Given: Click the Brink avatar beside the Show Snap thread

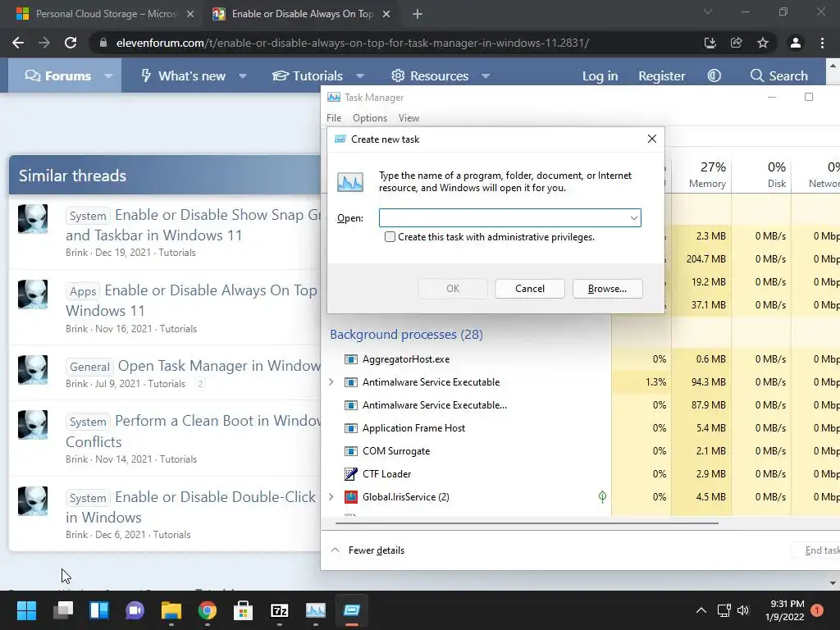Looking at the screenshot, I should (33, 218).
